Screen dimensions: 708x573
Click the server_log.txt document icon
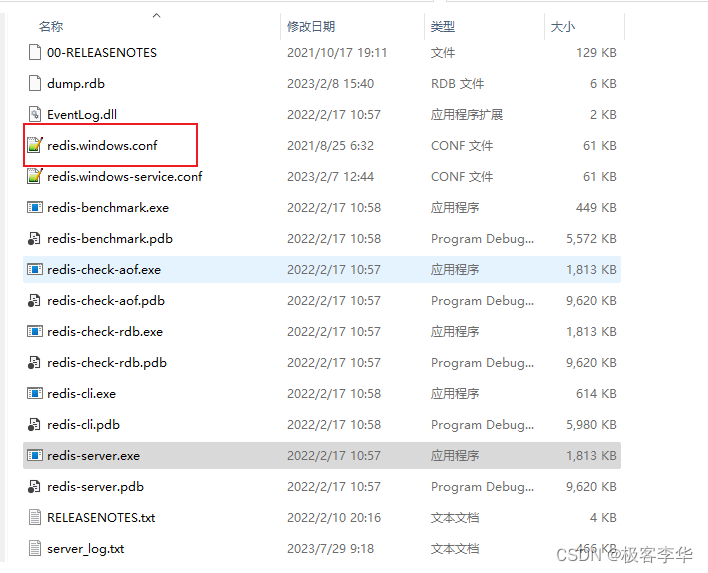point(35,548)
